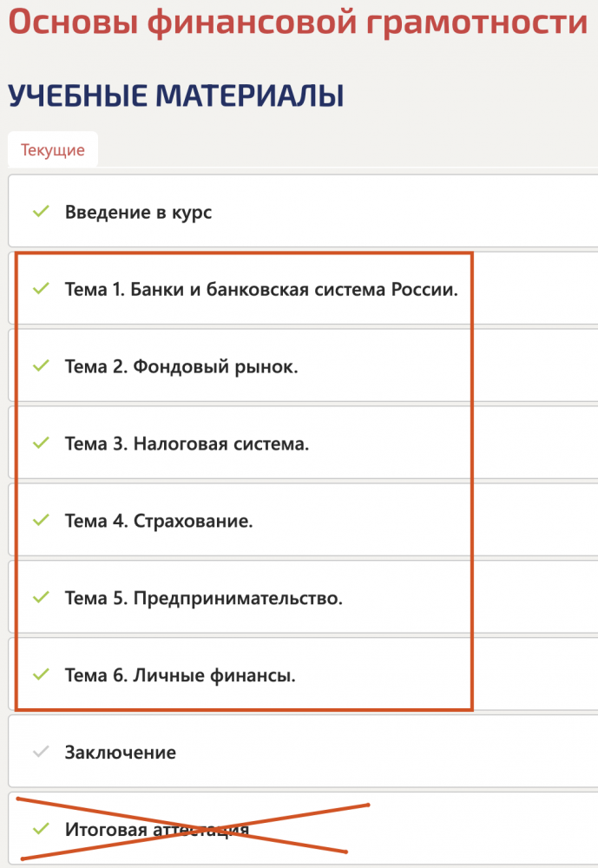Open Тема 5. Предпринимательство

(203, 598)
